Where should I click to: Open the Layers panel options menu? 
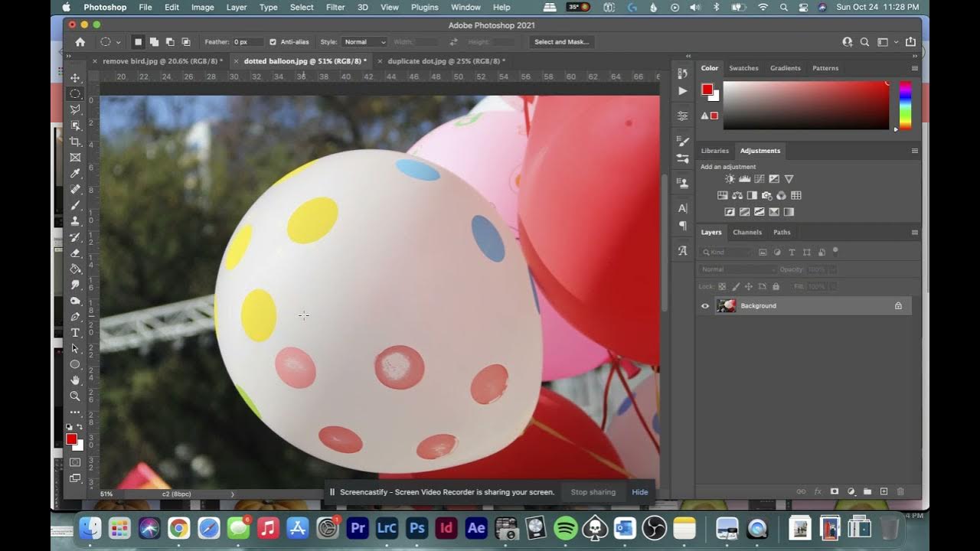click(914, 233)
